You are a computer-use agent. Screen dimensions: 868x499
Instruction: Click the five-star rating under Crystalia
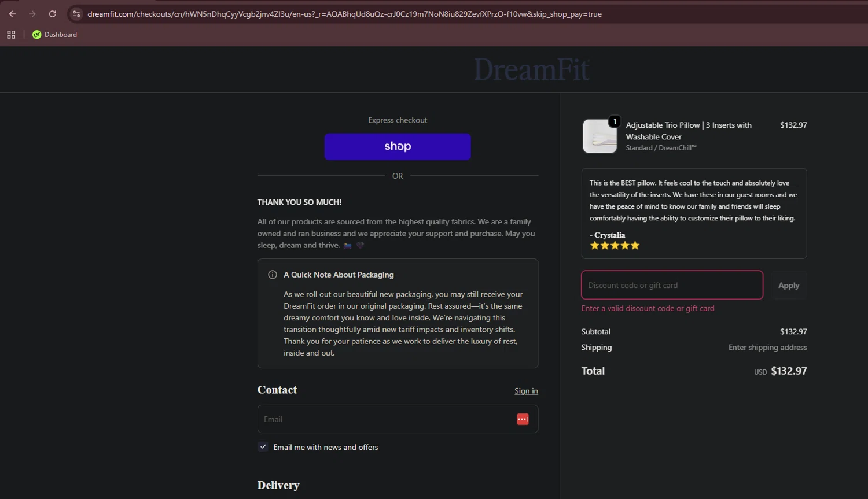tap(615, 246)
